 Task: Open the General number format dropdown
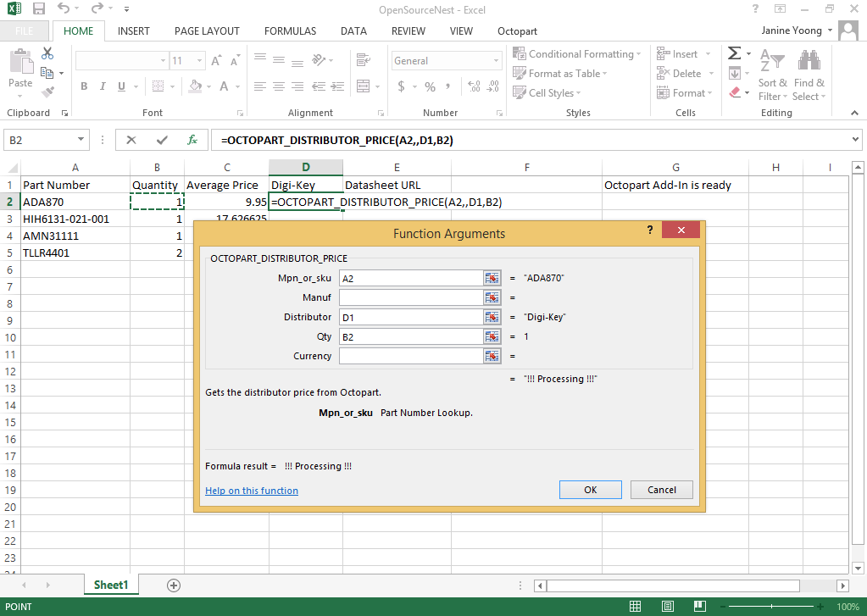(496, 61)
